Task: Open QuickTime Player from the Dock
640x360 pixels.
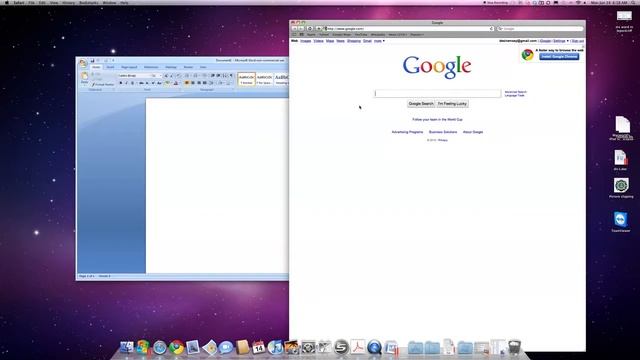Action: pos(374,347)
